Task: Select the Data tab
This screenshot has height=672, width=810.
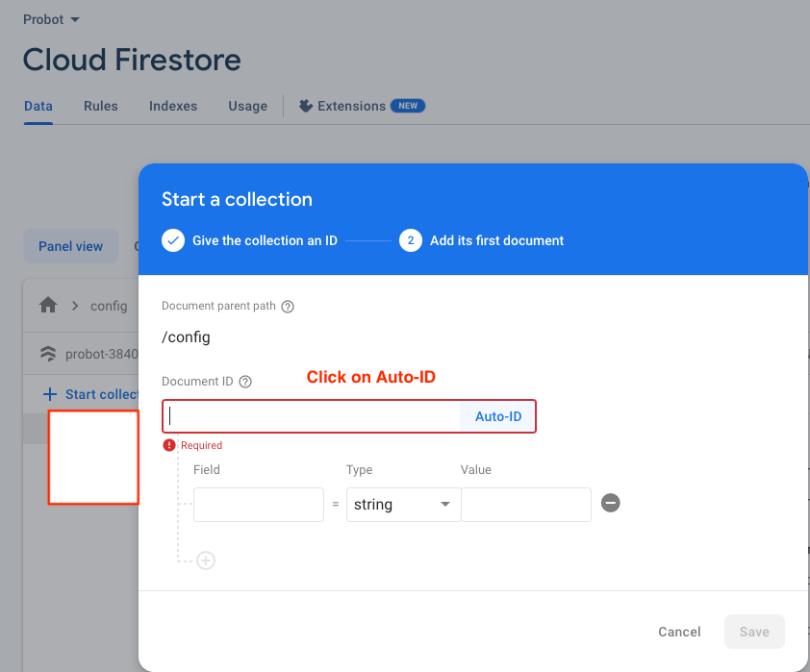Action: coord(38,106)
